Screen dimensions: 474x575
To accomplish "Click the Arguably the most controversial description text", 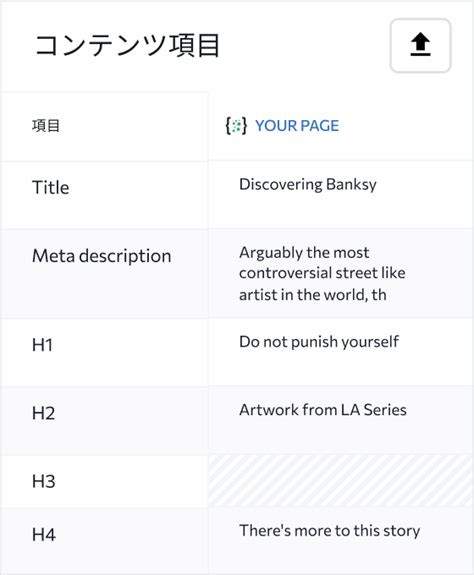I will point(322,273).
